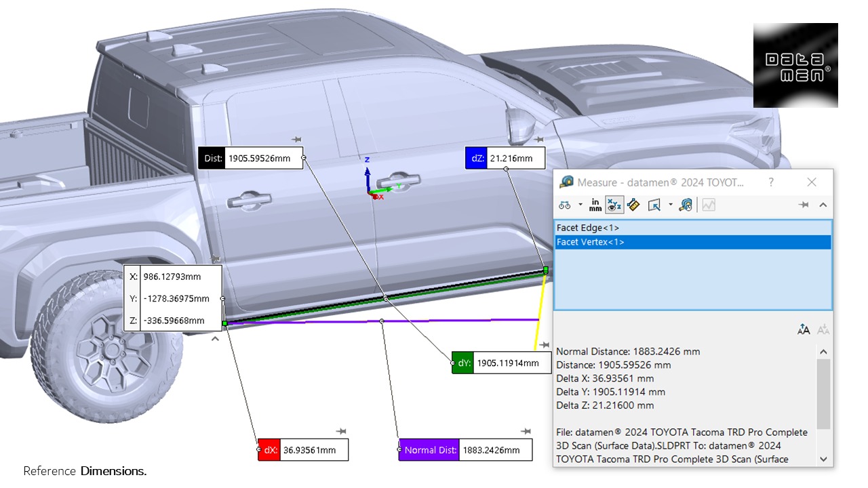The width and height of the screenshot is (868, 488).
Task: Expand the Projected On dropdown arrow
Action: coord(671,205)
